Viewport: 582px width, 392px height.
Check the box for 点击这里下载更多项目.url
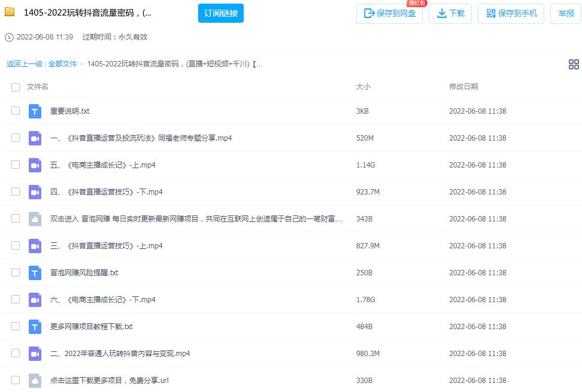pos(16,380)
